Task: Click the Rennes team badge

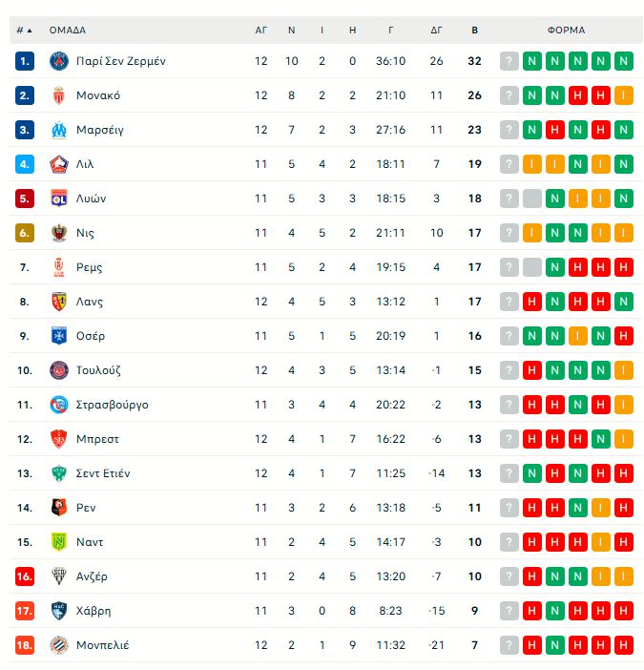Action: (59, 508)
